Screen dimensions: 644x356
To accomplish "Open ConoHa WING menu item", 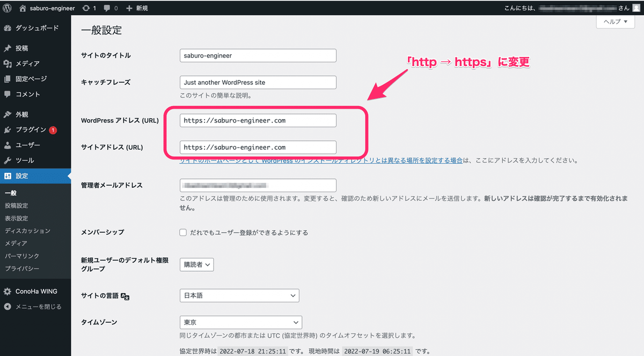I will [x=35, y=292].
